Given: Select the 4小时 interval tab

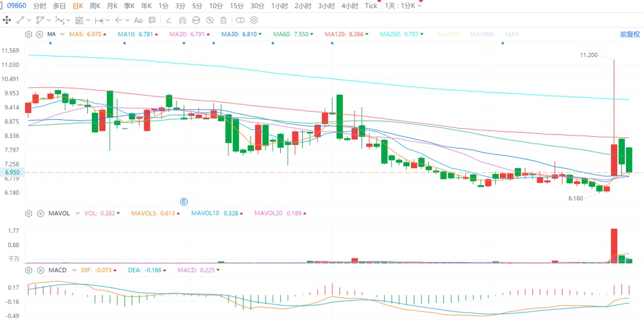Looking at the screenshot, I should coord(349,6).
